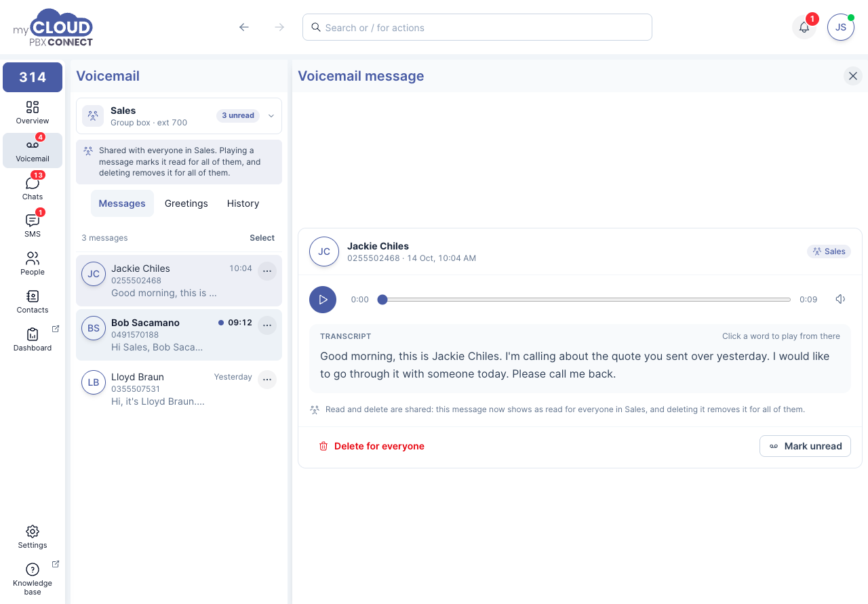Switch to the History tab
The image size is (868, 604).
click(x=243, y=203)
